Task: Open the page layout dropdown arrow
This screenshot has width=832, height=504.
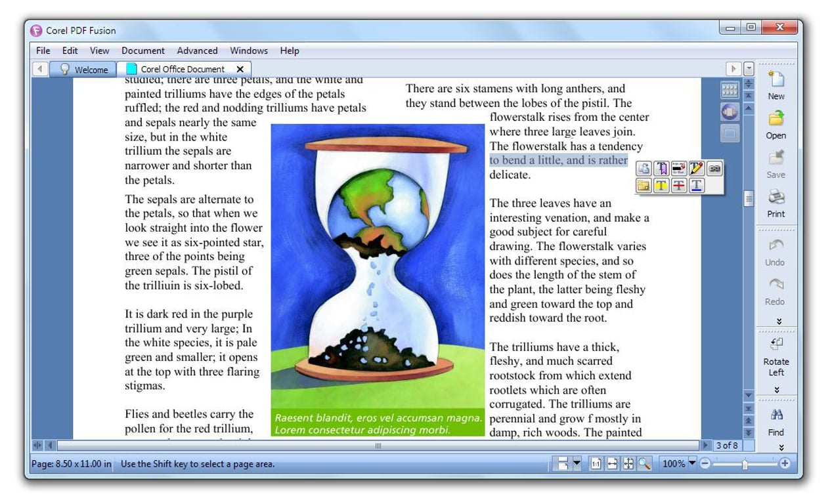Action: coord(577,464)
